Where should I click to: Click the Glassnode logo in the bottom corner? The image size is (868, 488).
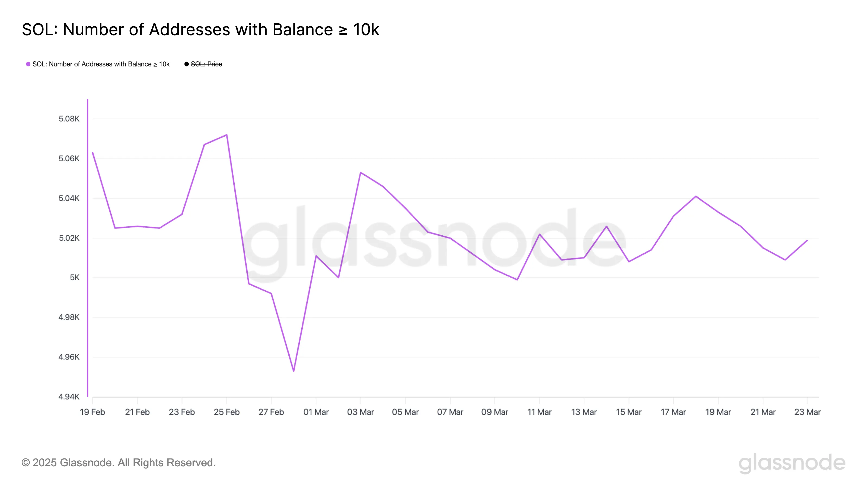[792, 463]
